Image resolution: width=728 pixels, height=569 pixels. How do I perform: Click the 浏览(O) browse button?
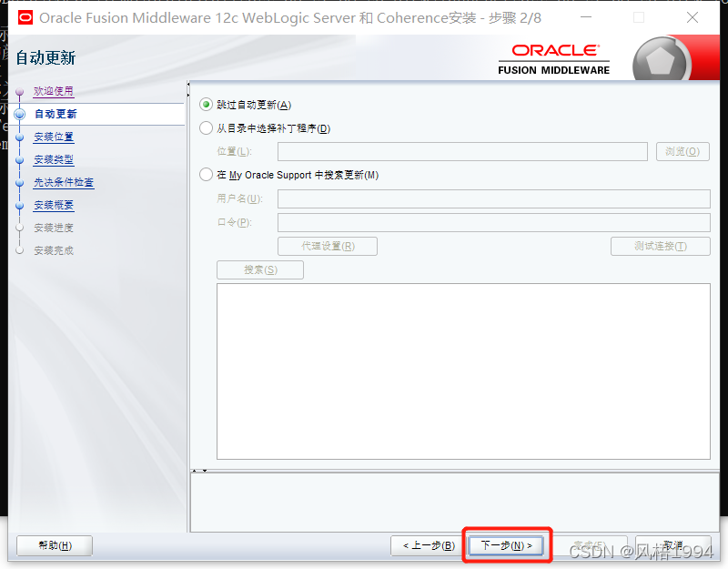[682, 151]
